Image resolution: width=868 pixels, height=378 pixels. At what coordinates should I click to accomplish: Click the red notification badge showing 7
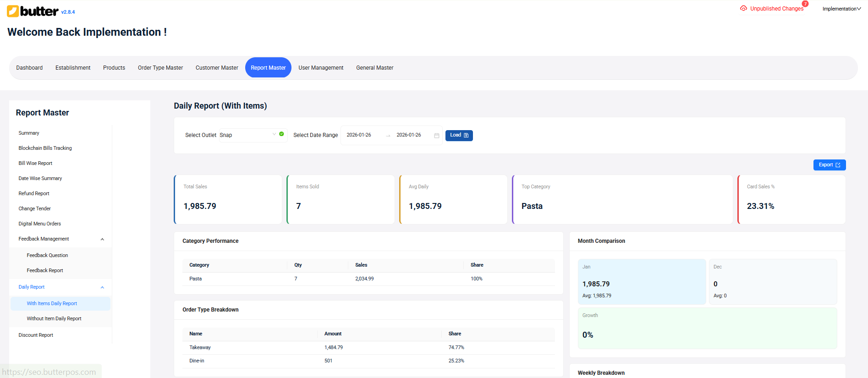click(x=805, y=4)
